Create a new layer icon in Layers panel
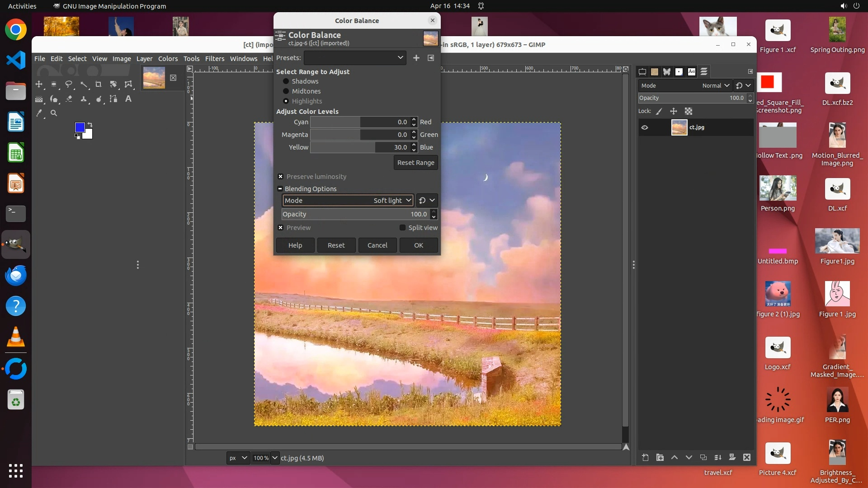The height and width of the screenshot is (488, 868). 645,458
